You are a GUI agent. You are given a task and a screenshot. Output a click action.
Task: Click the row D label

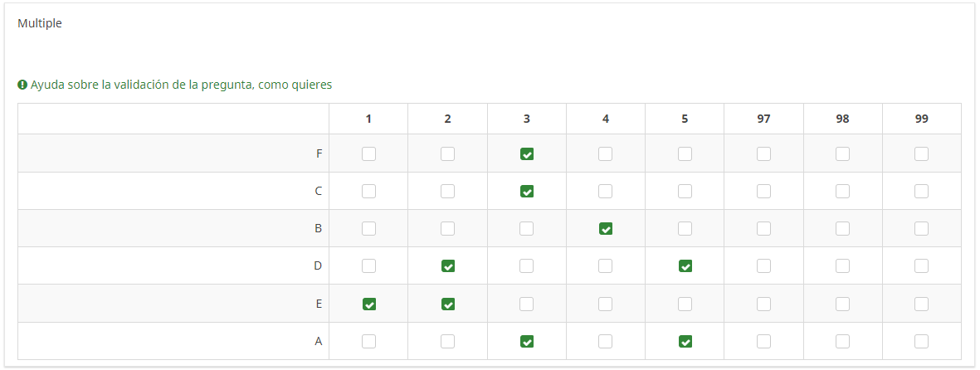(x=318, y=266)
